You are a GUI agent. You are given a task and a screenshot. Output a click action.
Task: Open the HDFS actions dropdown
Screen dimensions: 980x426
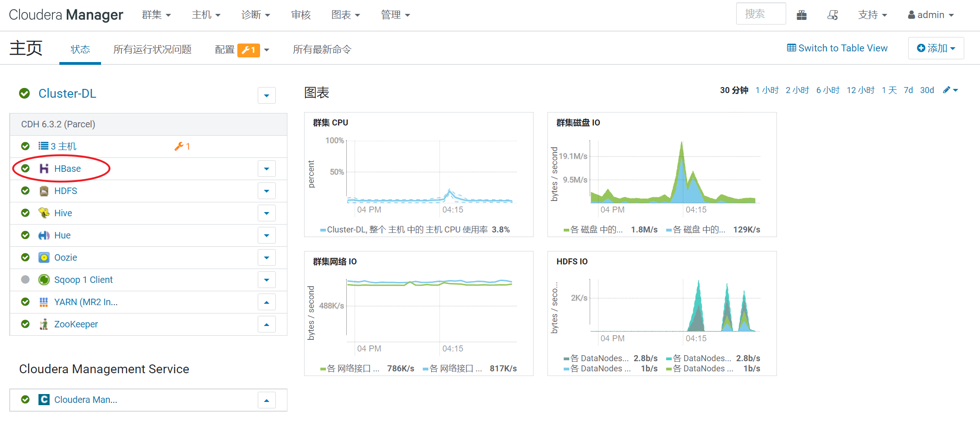(x=267, y=191)
